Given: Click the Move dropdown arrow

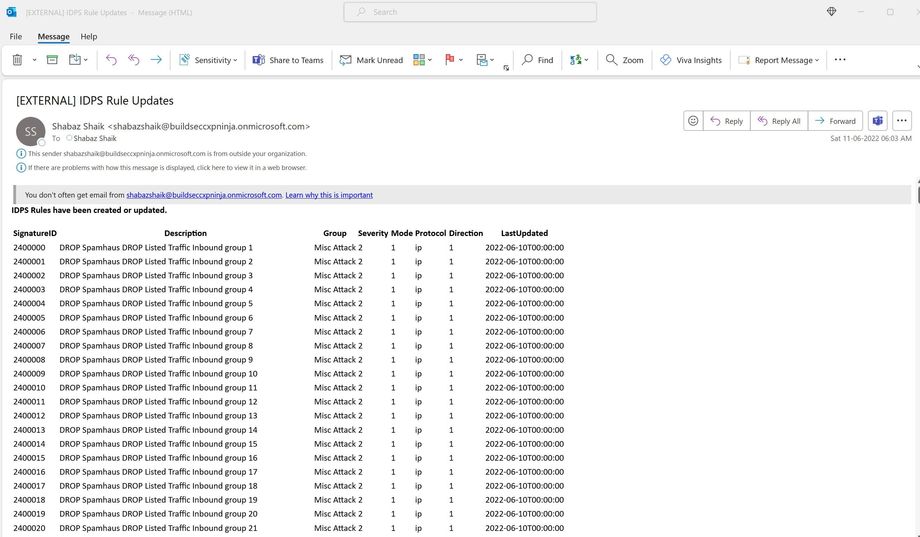Looking at the screenshot, I should (x=86, y=60).
